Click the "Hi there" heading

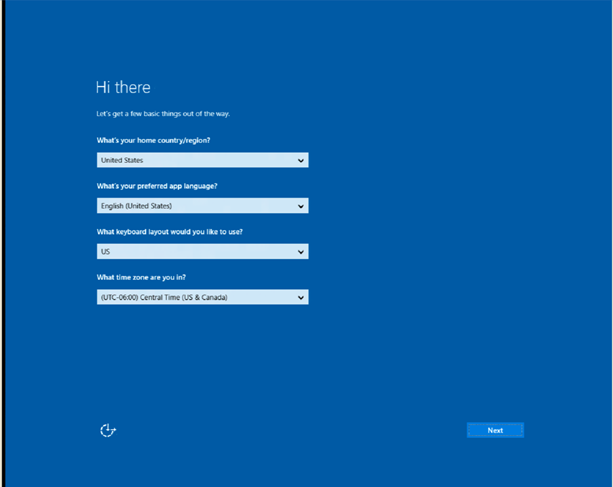tap(123, 87)
